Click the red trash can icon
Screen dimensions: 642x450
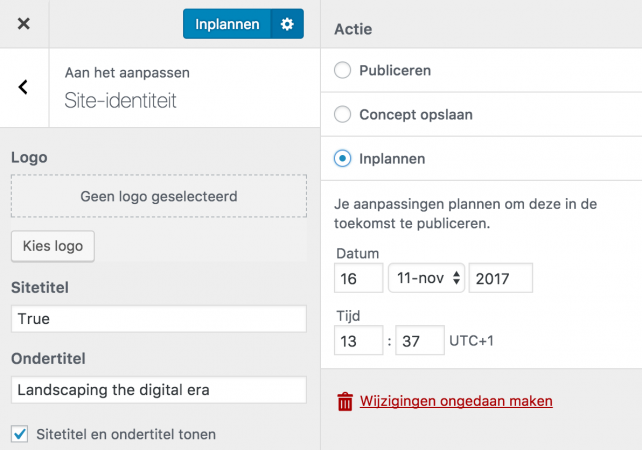click(345, 401)
